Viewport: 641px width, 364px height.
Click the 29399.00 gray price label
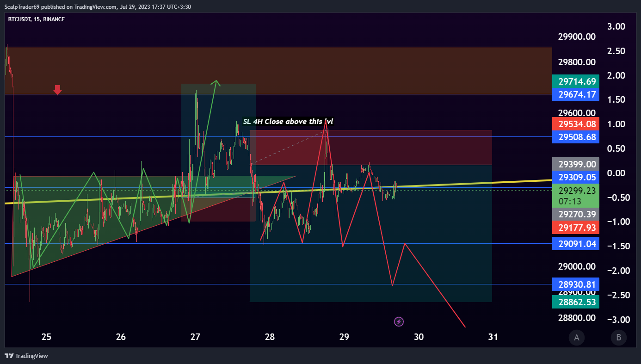click(x=576, y=164)
